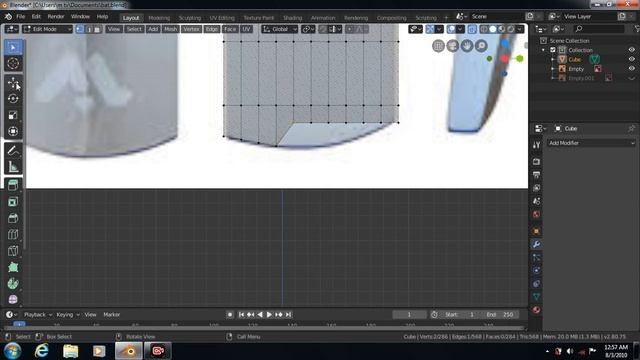
Task: Open the Edit Mode dropdown
Action: (47, 29)
